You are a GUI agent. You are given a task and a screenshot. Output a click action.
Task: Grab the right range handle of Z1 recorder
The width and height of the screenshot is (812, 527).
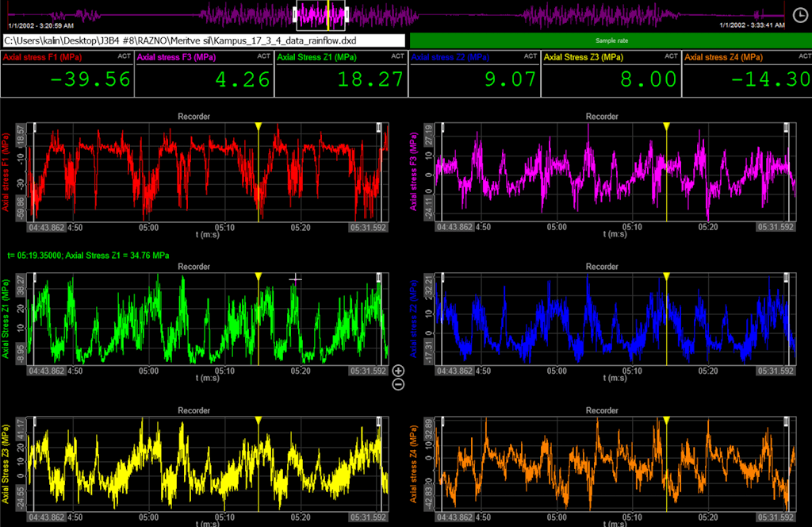[379, 278]
